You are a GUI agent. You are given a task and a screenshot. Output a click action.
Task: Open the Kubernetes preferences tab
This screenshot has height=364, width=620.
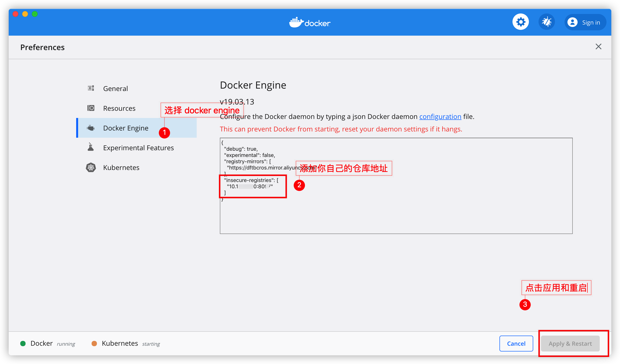136,168
